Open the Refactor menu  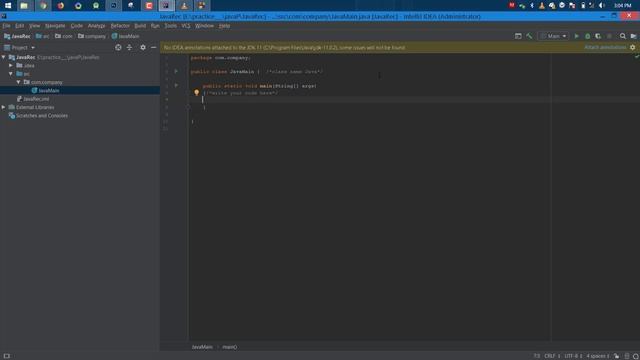(120, 26)
